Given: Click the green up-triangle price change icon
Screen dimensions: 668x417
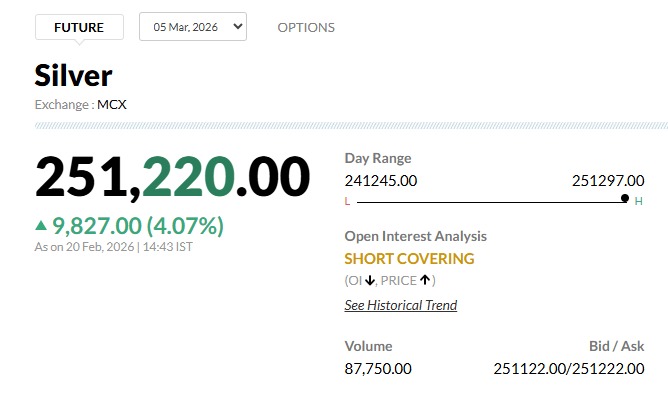Looking at the screenshot, I should pyautogui.click(x=41, y=224).
